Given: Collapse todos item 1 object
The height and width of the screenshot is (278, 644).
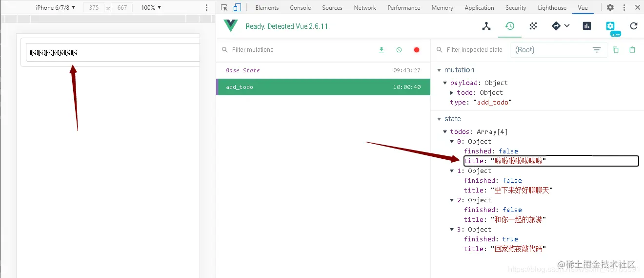Looking at the screenshot, I should (452, 171).
